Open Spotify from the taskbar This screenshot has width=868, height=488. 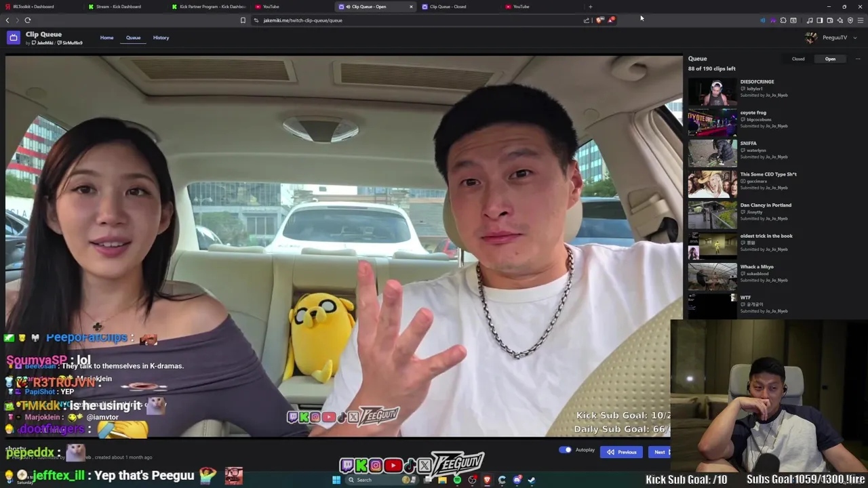[457, 480]
